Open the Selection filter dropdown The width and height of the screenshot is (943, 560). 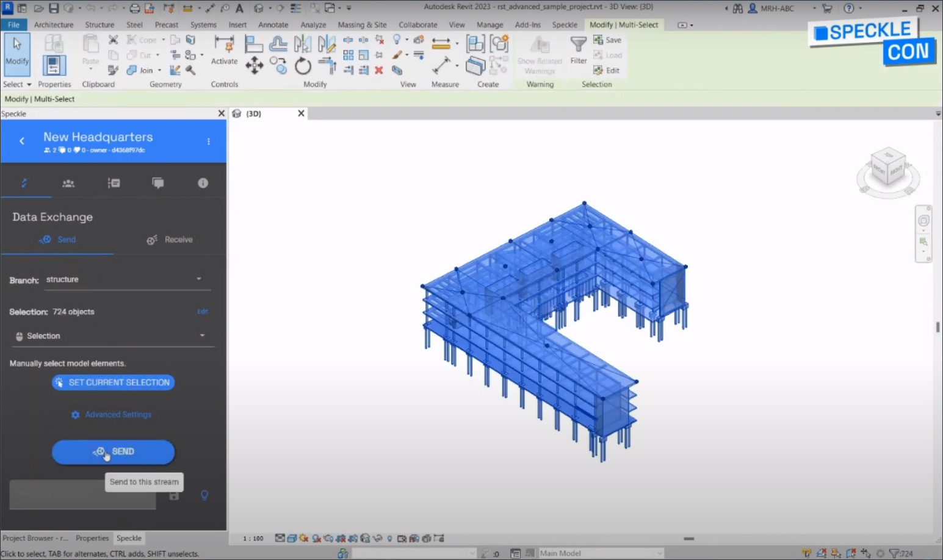(x=112, y=336)
